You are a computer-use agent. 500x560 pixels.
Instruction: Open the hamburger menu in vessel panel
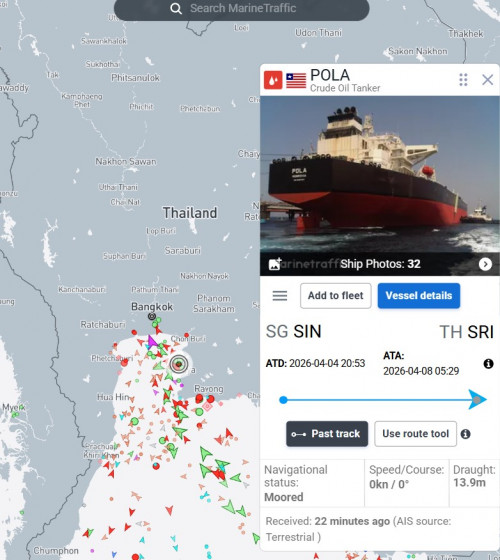(x=280, y=296)
